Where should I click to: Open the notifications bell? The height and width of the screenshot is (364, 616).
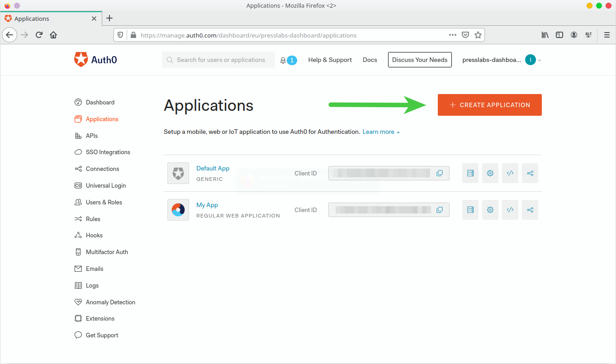tap(283, 60)
